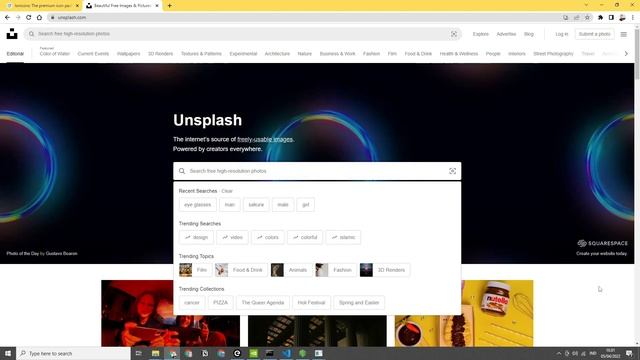This screenshot has width=640, height=360.
Task: Open Task View on taskbar
Action: 138,353
